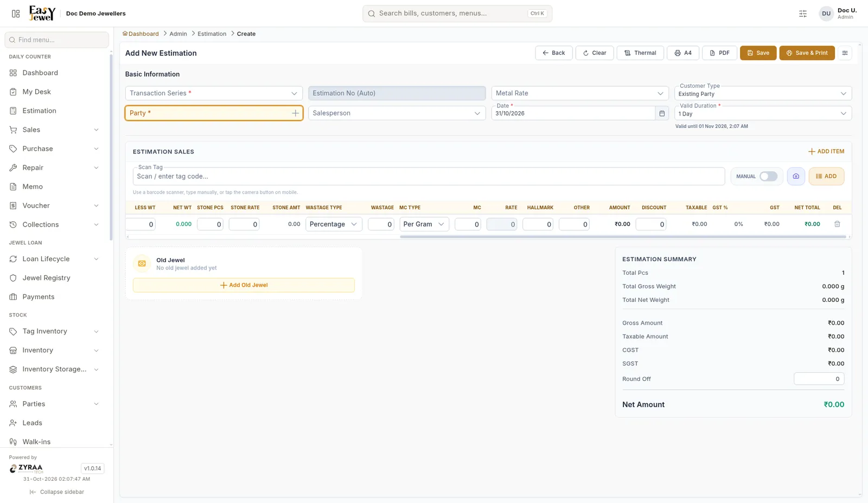Click the Save button
868x503 pixels.
point(758,53)
